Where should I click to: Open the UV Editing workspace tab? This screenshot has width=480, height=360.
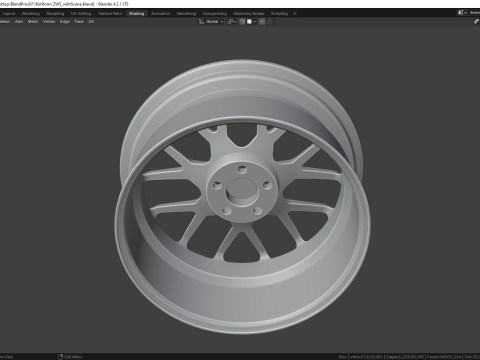pyautogui.click(x=81, y=14)
